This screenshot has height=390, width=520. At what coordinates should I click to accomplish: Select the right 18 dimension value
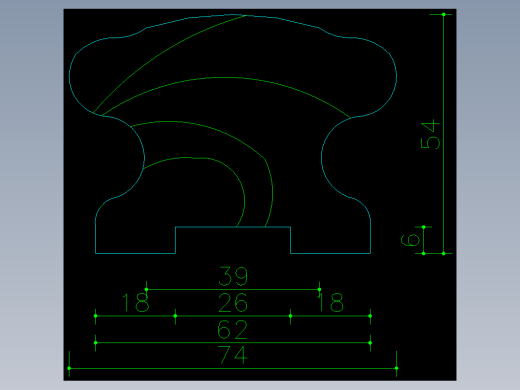point(330,303)
